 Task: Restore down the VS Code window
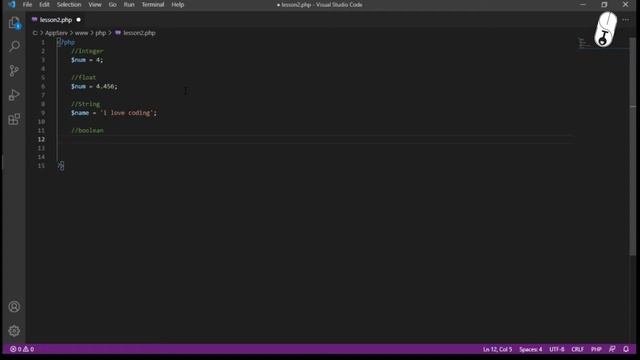[604, 4]
